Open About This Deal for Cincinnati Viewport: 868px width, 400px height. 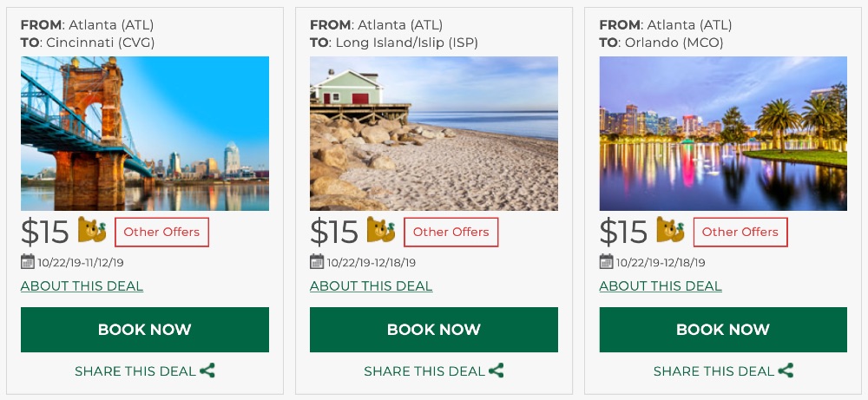[82, 286]
